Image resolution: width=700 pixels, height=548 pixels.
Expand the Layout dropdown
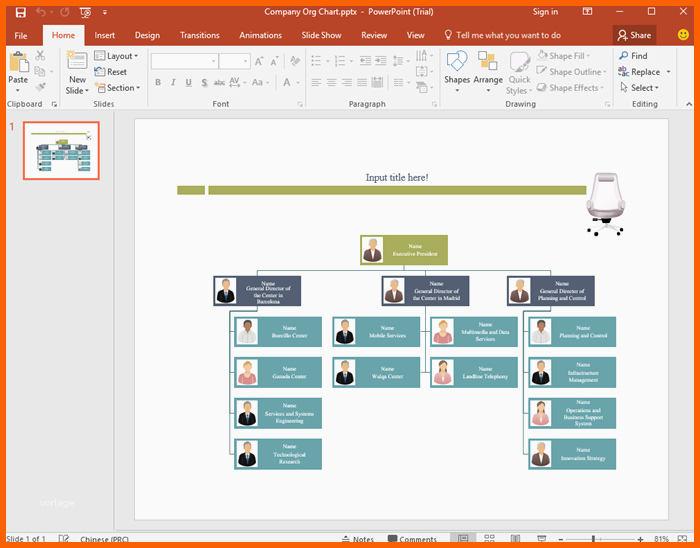(x=119, y=56)
